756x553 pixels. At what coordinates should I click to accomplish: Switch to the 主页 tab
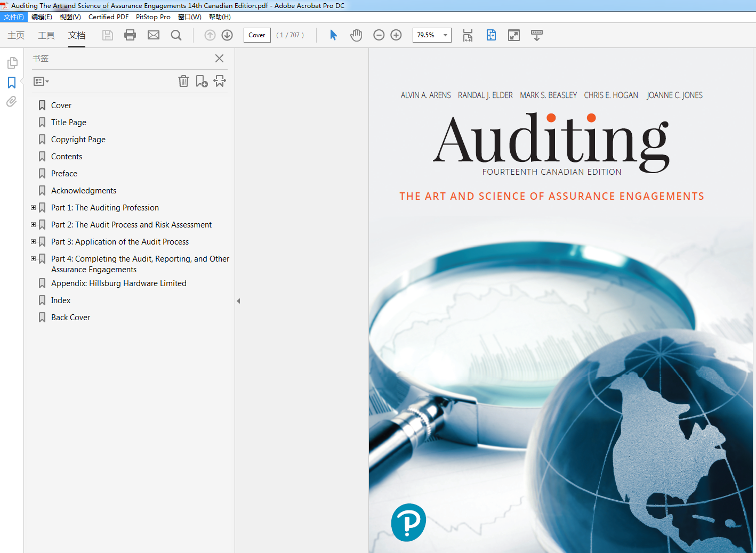click(x=16, y=35)
